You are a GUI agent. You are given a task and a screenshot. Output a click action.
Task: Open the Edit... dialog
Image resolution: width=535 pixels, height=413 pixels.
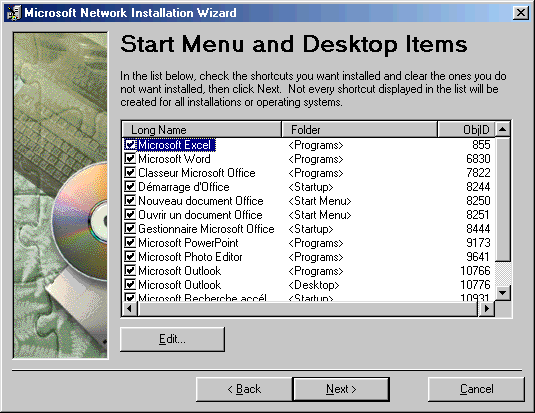[172, 339]
